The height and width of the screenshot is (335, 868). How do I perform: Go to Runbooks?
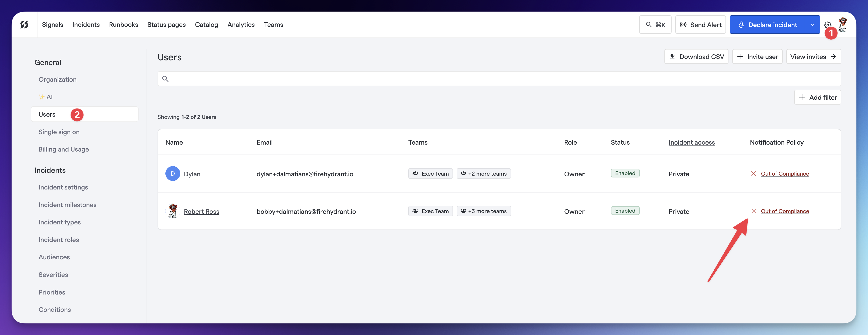123,25
